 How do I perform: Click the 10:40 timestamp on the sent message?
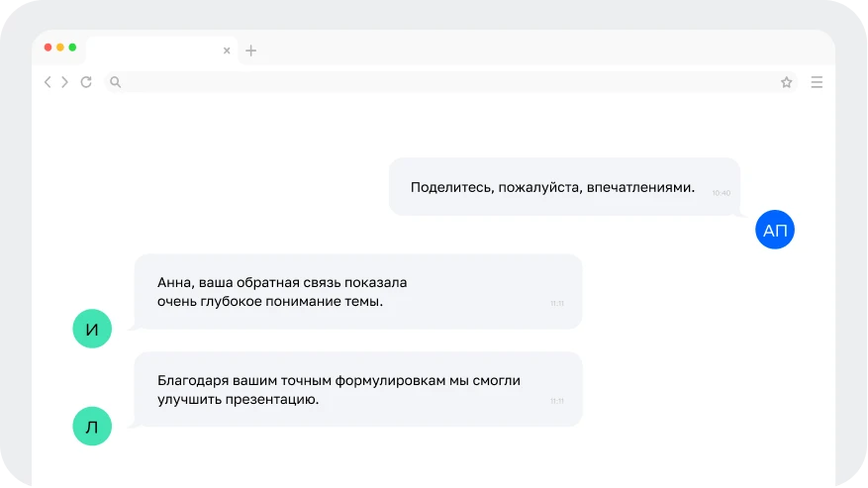click(721, 193)
